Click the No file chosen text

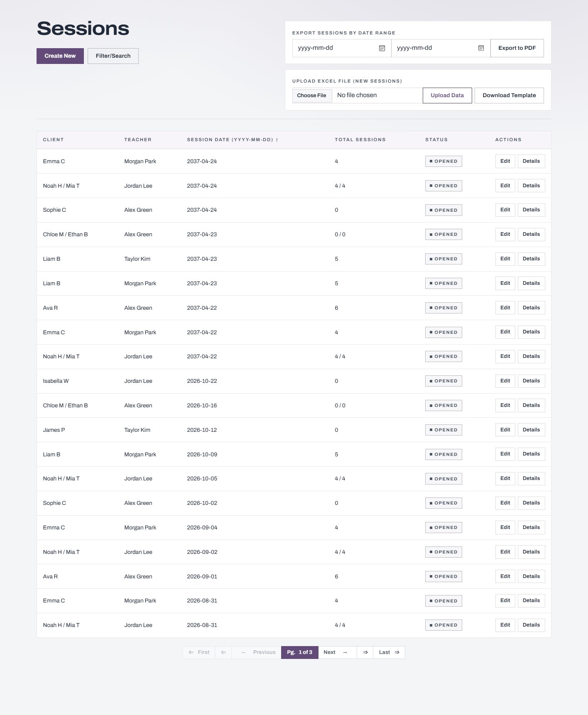pos(357,95)
